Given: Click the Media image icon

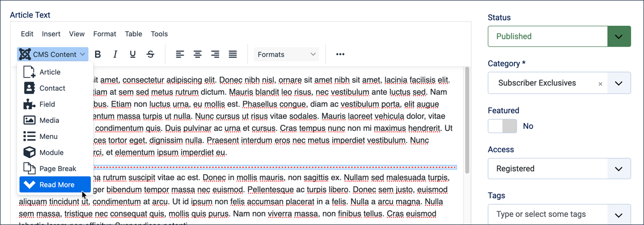Looking at the screenshot, I should [30, 120].
